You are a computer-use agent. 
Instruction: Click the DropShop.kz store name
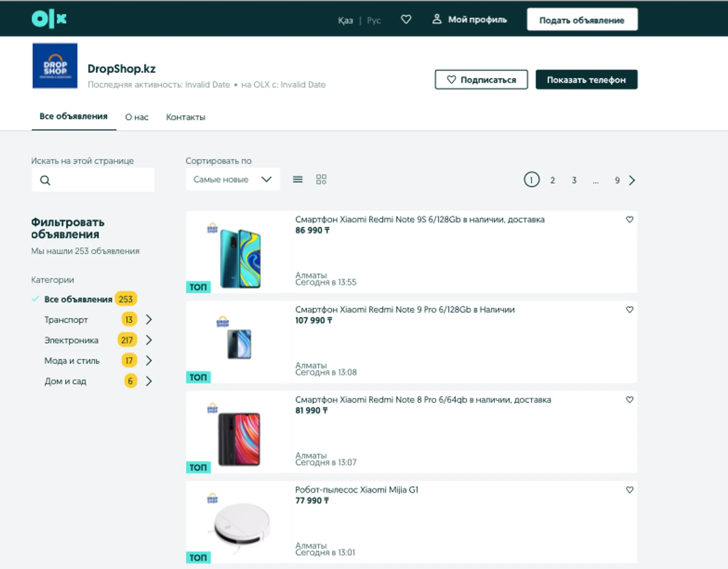122,69
